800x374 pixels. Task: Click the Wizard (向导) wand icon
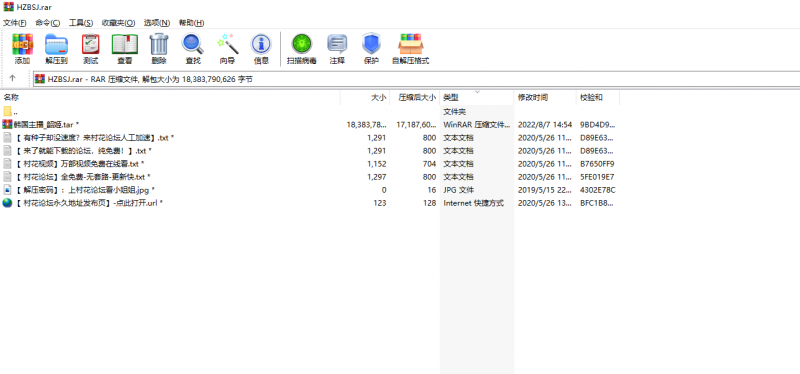pyautogui.click(x=227, y=45)
